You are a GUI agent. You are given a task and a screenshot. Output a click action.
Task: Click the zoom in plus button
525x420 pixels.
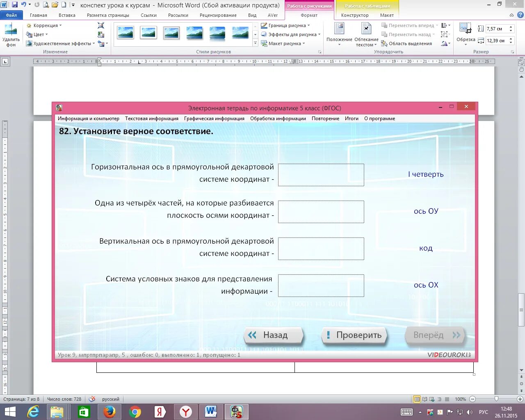(520, 399)
